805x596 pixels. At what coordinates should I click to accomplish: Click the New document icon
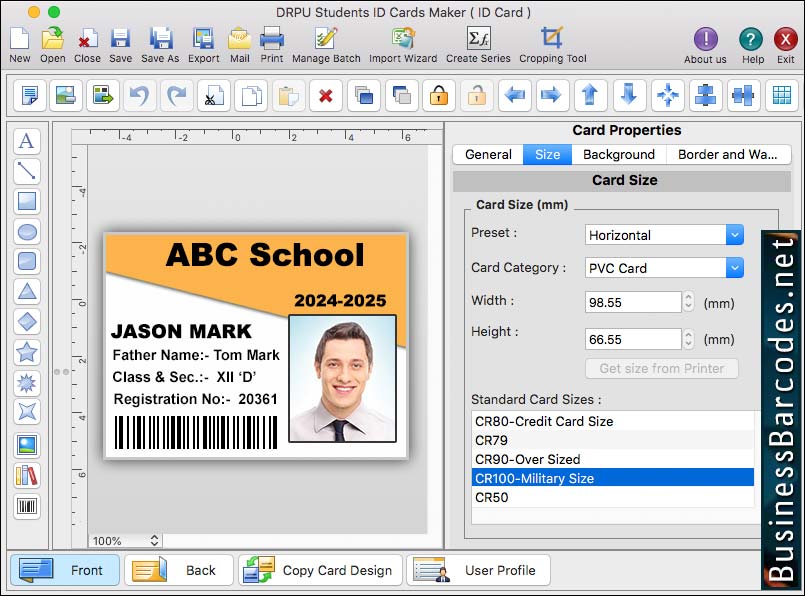[20, 39]
